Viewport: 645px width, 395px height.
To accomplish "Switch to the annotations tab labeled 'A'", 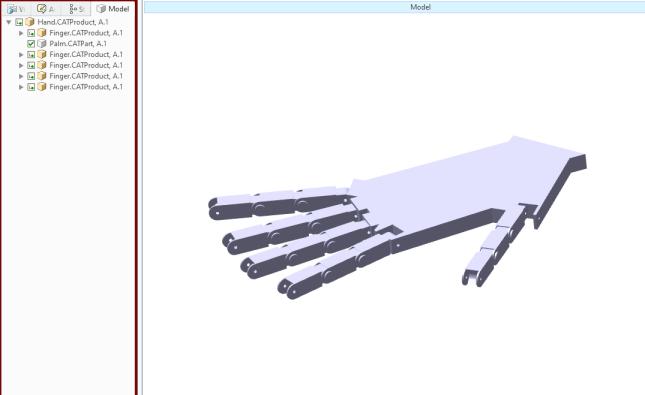I will [46, 9].
